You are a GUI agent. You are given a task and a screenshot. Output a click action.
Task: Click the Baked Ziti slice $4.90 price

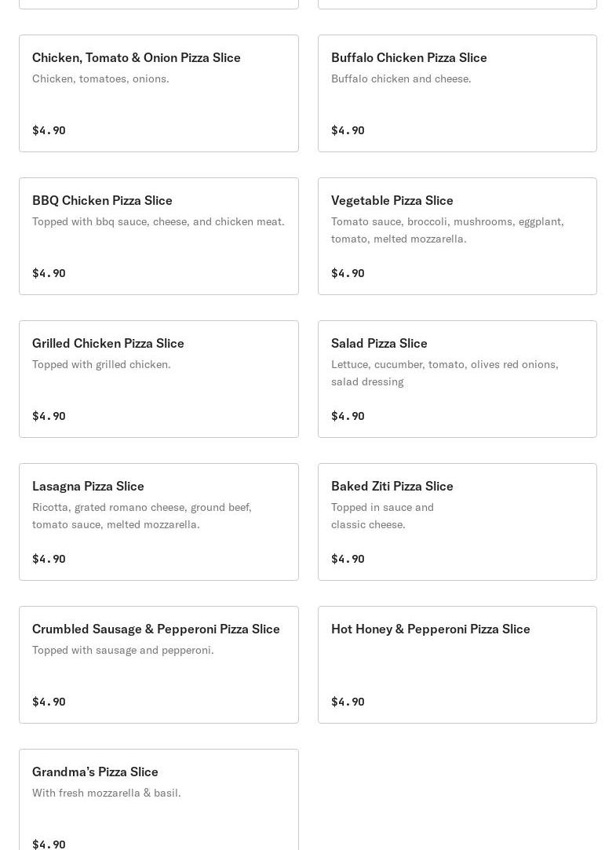348,559
